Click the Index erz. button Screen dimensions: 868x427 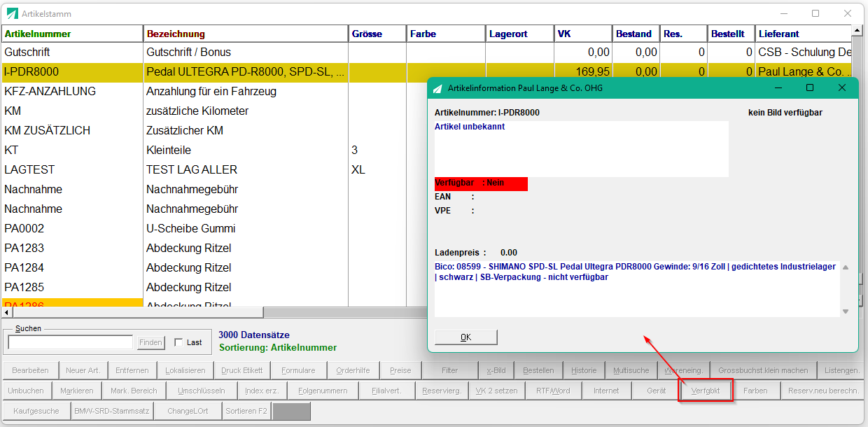click(262, 391)
